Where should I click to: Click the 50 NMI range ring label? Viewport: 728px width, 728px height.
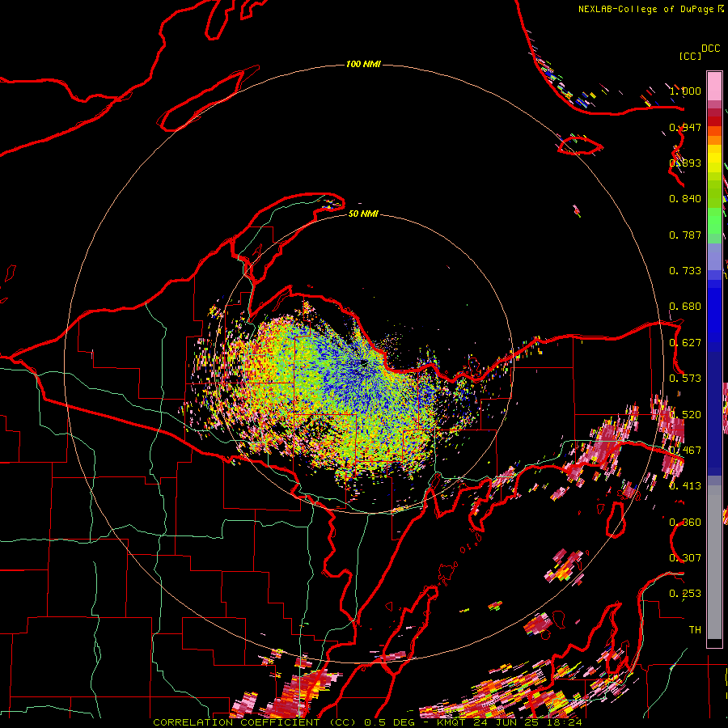363,214
